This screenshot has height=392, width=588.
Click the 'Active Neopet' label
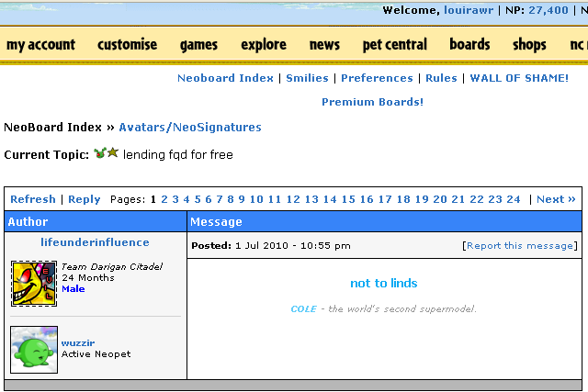click(x=96, y=354)
